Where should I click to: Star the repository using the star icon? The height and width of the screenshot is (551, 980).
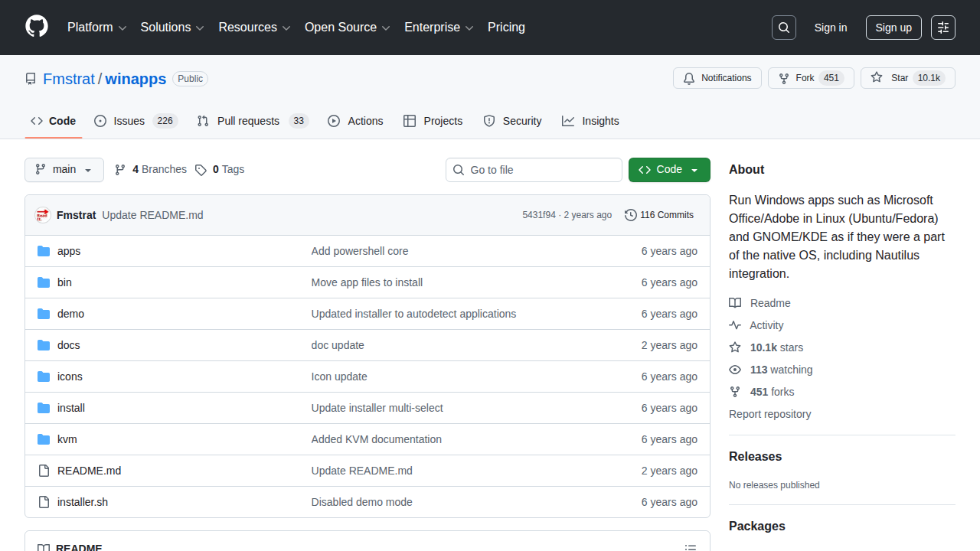[x=877, y=77]
